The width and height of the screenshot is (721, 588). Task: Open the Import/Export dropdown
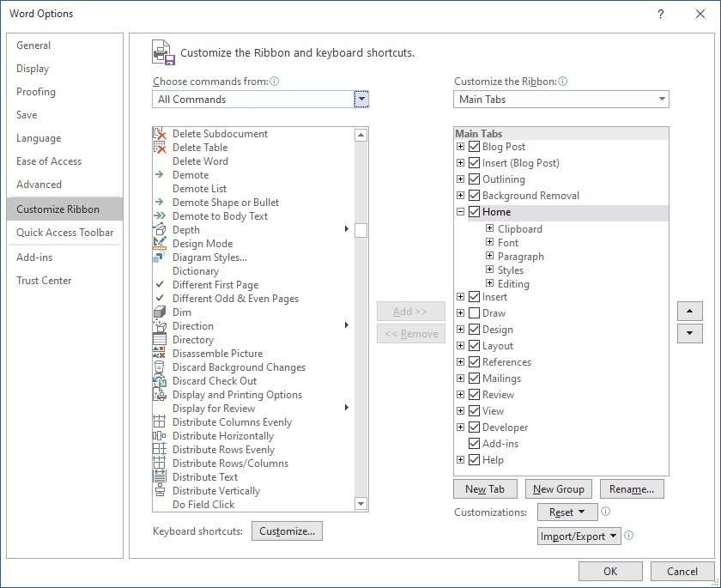point(579,536)
